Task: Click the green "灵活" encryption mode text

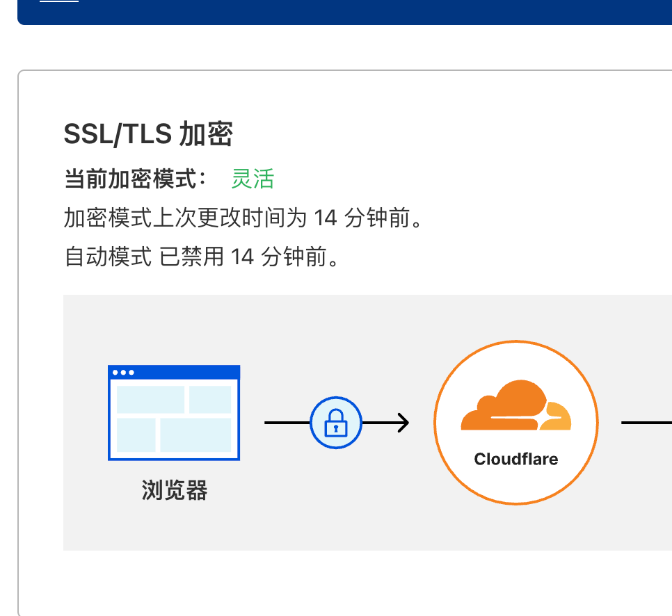Action: point(253,179)
